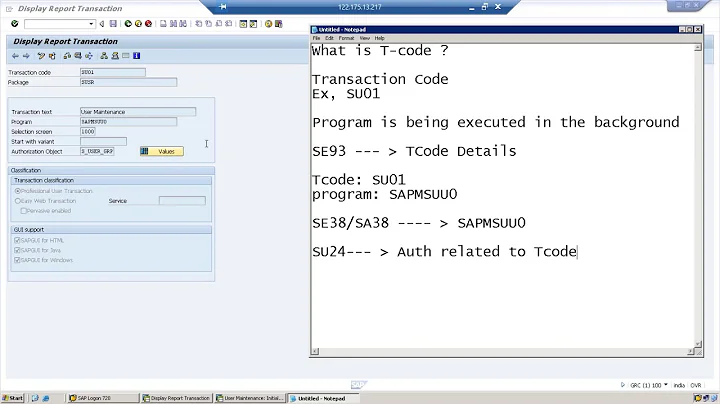The image size is (720, 404).
Task: Click 'SU24--- > Auth related to Tcode' line
Action: pyautogui.click(x=444, y=252)
